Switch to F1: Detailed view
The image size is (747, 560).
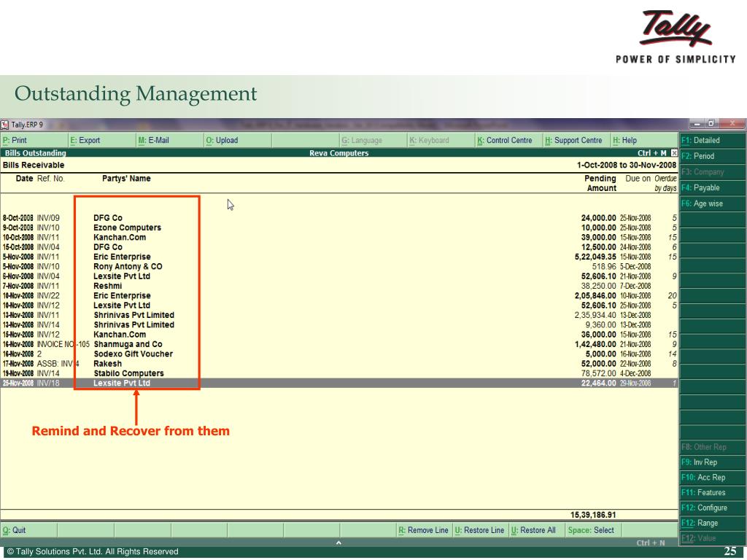pyautogui.click(x=713, y=141)
